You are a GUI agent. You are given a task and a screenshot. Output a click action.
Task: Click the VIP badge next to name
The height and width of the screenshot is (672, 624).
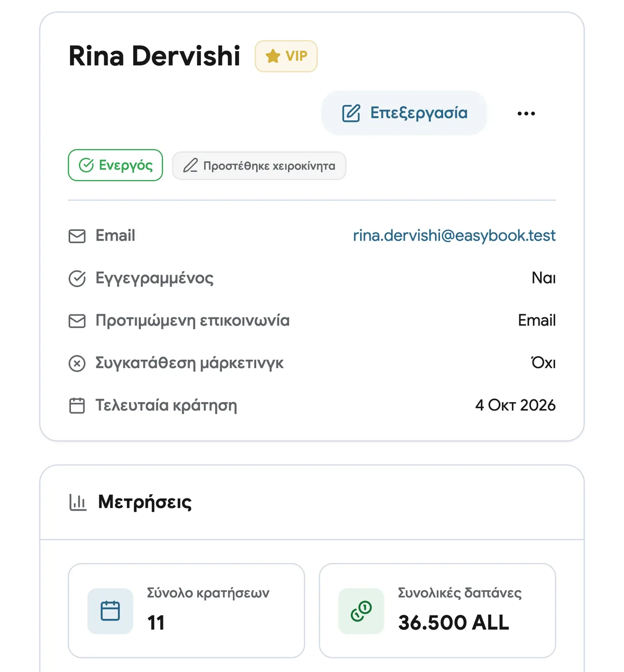(x=286, y=56)
